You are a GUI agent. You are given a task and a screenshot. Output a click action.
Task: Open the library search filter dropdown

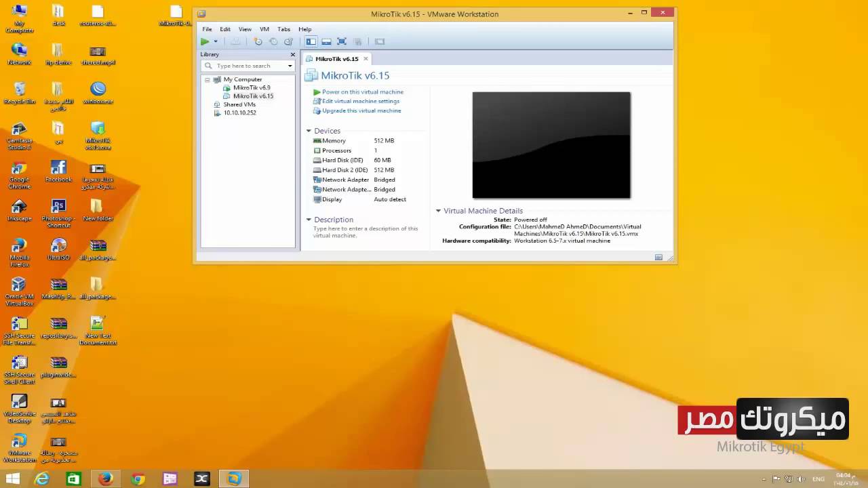click(x=290, y=66)
